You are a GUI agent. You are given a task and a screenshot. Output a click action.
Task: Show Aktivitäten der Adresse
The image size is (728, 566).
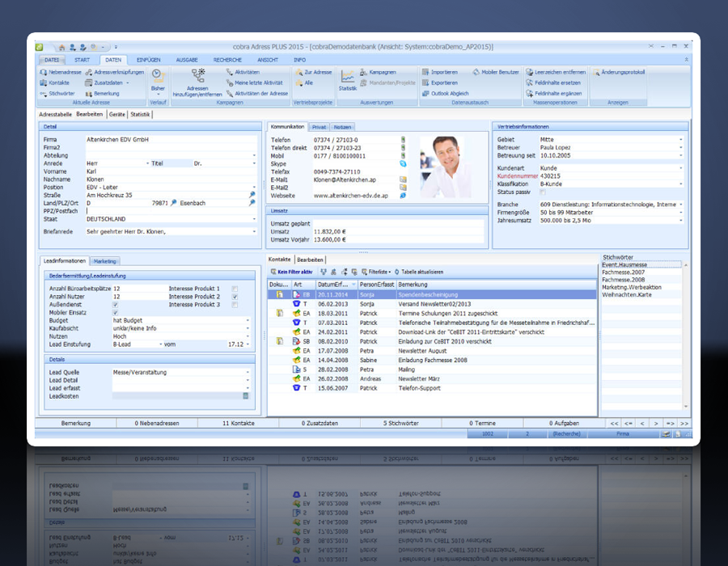pos(257,93)
